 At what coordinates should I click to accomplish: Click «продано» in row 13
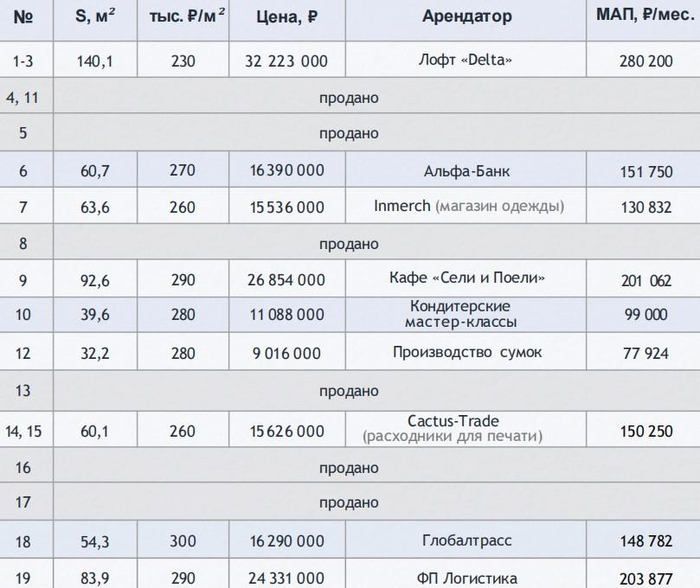[349, 391]
